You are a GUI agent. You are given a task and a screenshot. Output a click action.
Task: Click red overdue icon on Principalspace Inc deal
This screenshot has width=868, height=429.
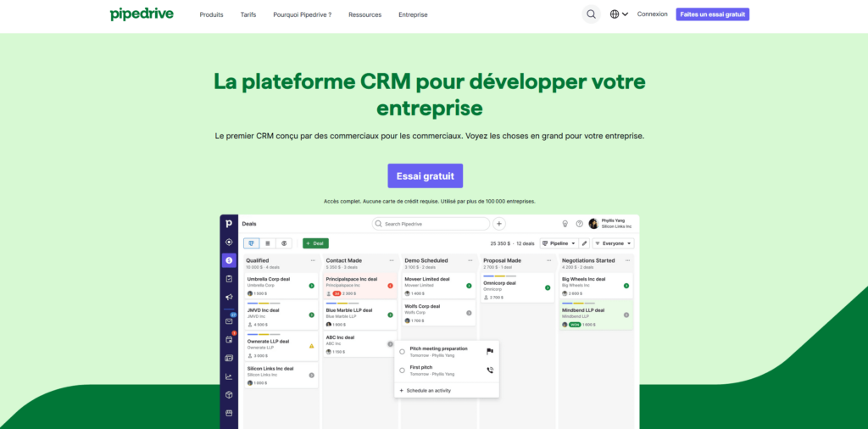coord(390,286)
